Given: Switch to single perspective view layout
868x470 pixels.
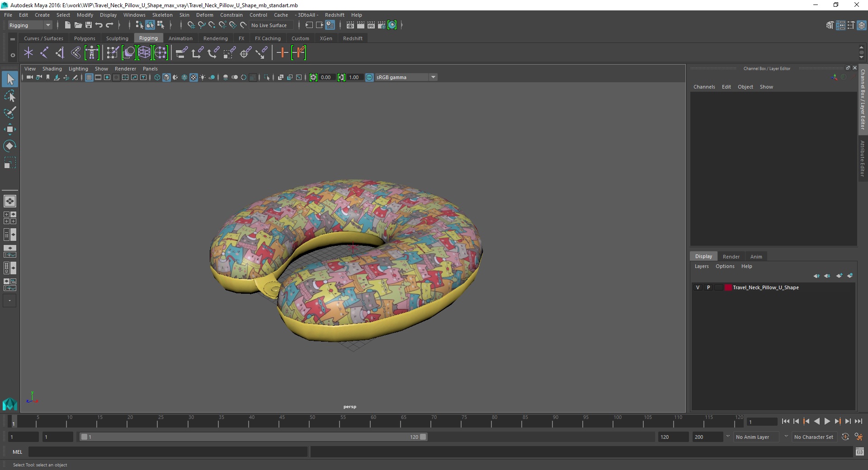Looking at the screenshot, I should [x=10, y=201].
